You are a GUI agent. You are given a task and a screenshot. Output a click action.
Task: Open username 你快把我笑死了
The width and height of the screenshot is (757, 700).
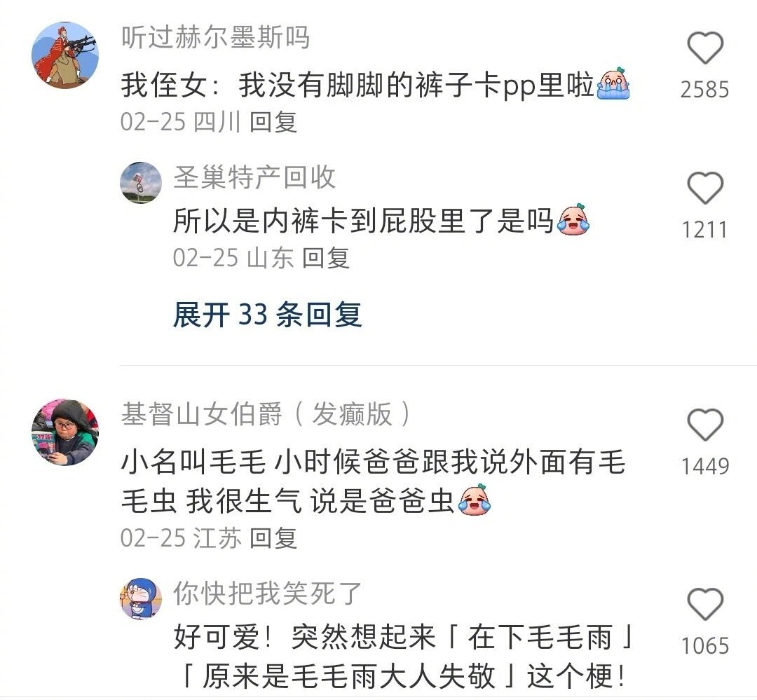tap(268, 593)
